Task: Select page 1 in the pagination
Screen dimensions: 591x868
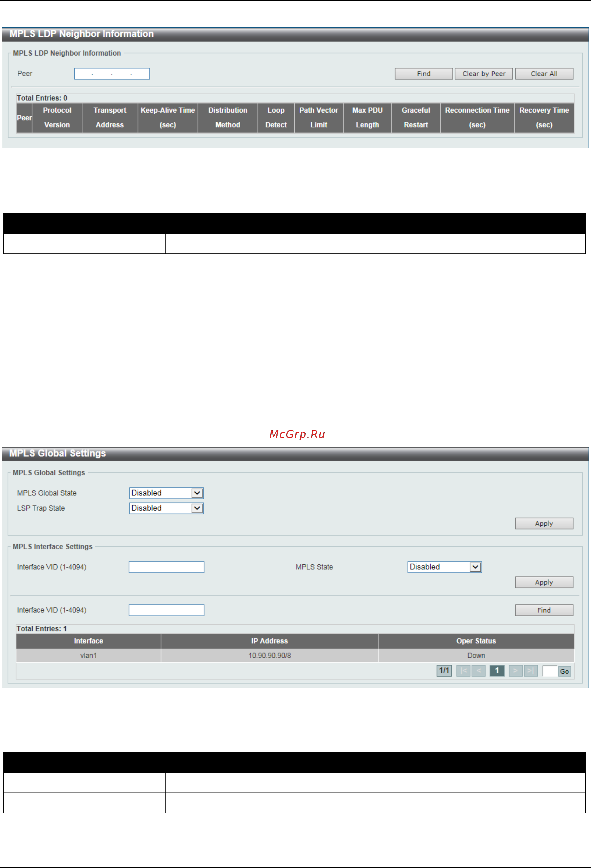Action: (x=497, y=671)
